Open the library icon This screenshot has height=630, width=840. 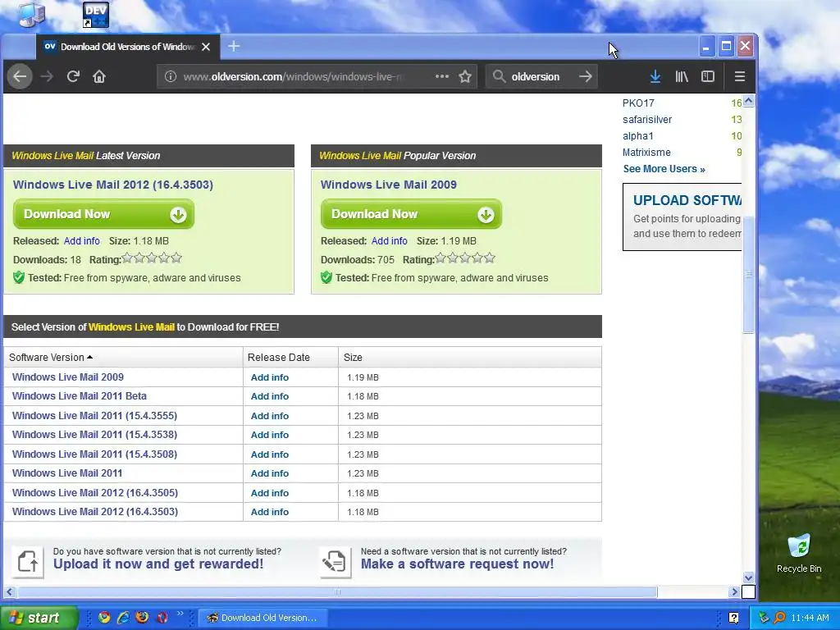pyautogui.click(x=682, y=76)
